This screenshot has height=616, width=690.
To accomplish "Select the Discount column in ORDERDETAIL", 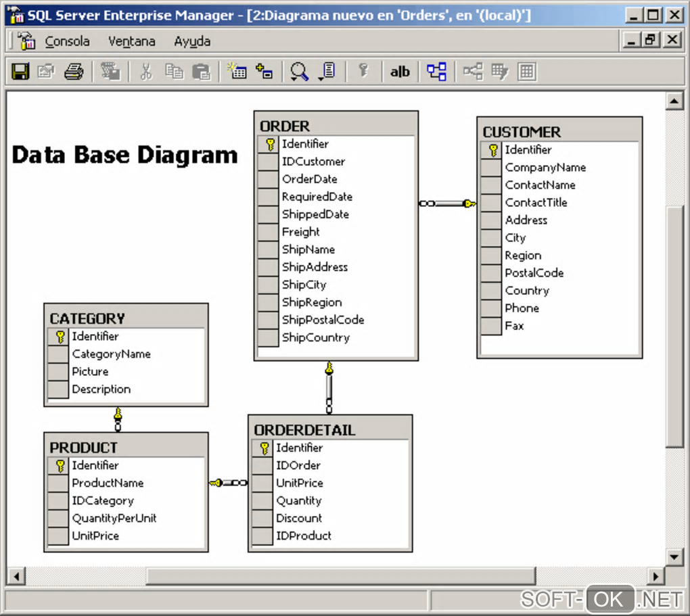I will tap(299, 519).
